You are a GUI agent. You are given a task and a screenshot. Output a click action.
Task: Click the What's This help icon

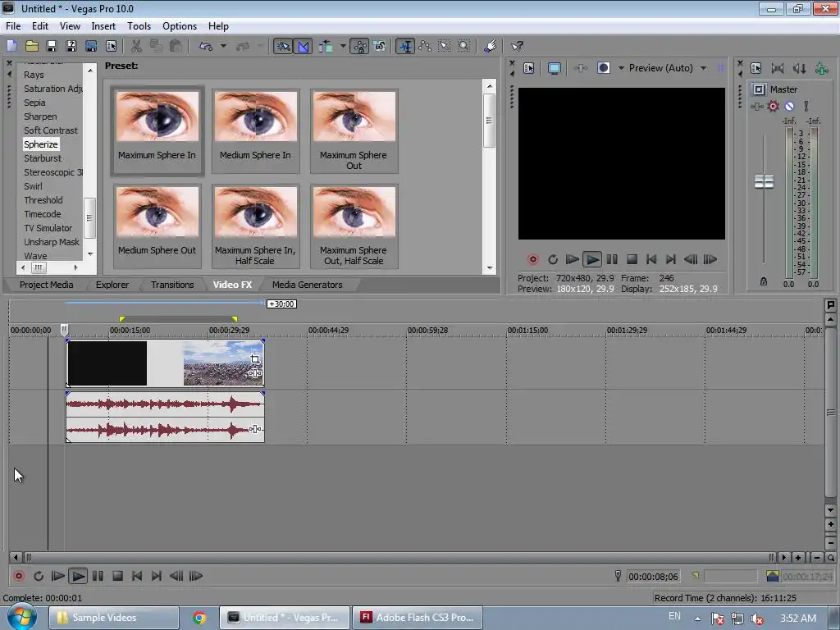pos(517,47)
